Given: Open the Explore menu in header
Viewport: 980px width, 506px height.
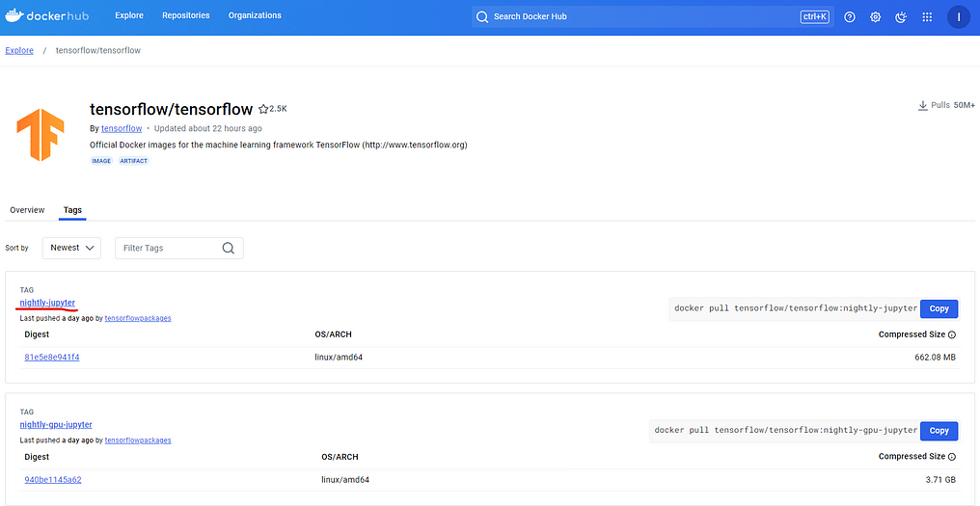Looking at the screenshot, I should [x=128, y=15].
